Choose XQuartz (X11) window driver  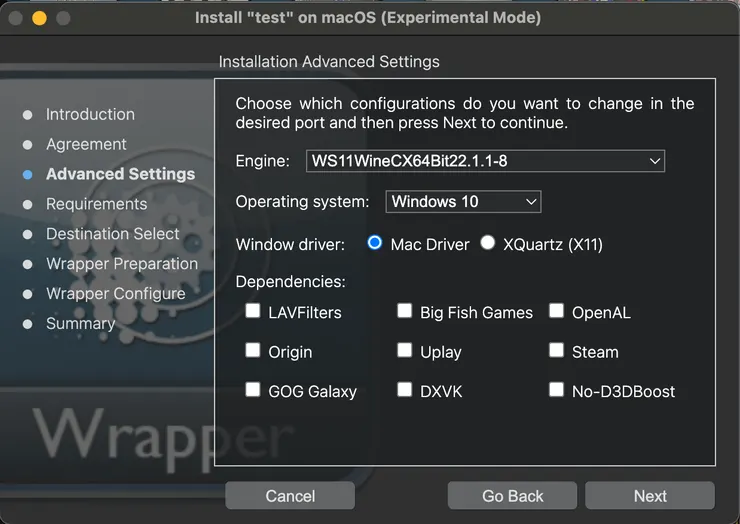click(488, 243)
